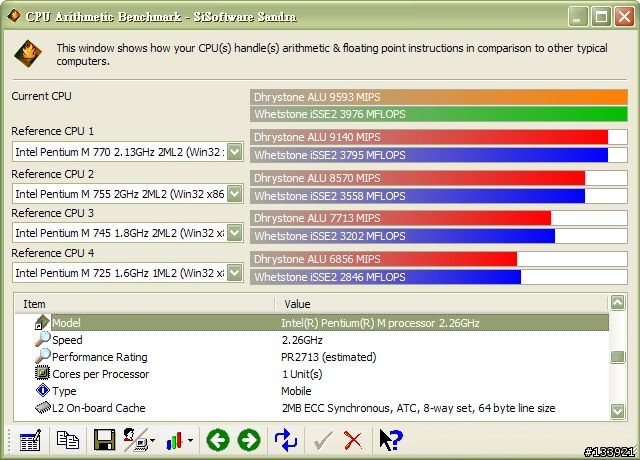Image resolution: width=640 pixels, height=460 pixels.
Task: Click the Value column header
Action: click(x=442, y=304)
